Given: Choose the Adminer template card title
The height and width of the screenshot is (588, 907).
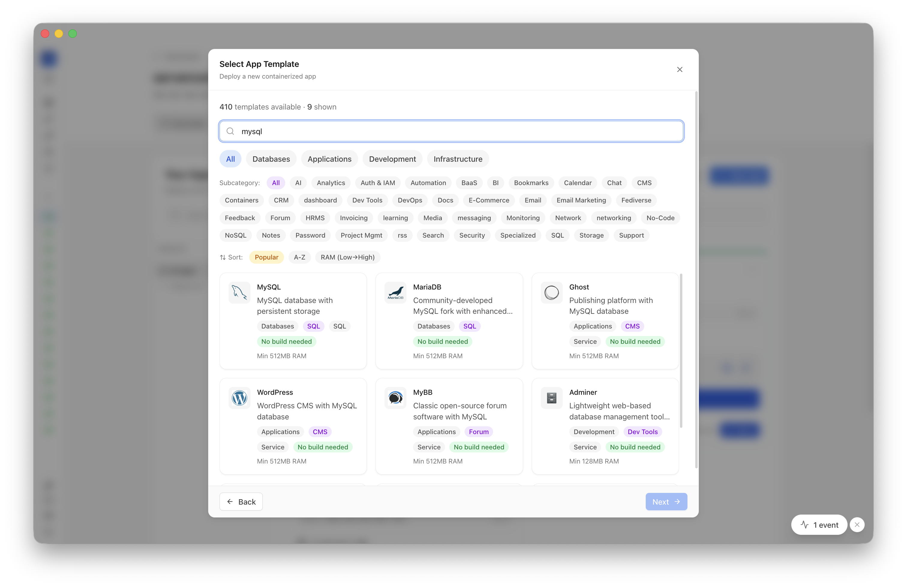Looking at the screenshot, I should 583,392.
